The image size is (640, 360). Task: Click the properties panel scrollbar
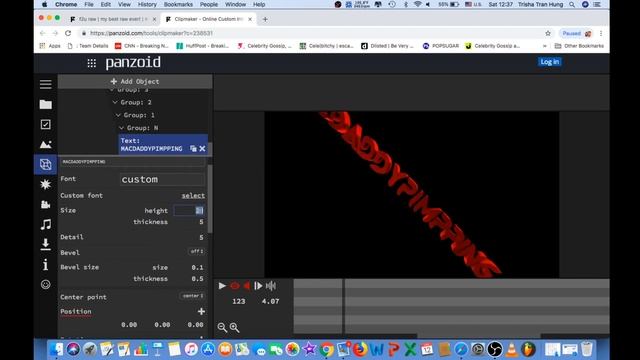210,198
